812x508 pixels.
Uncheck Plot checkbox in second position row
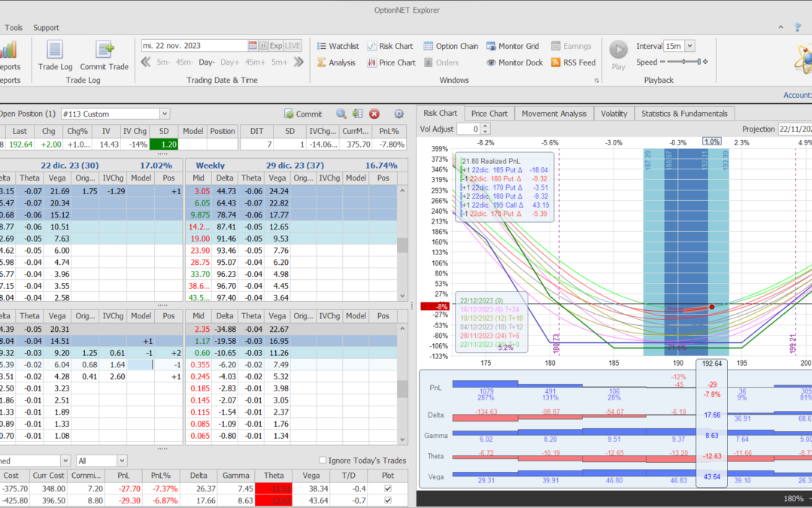387,500
